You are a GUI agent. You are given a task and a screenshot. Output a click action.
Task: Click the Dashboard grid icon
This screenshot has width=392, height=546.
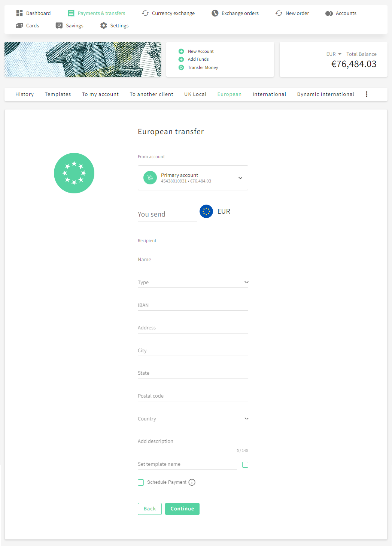coord(19,13)
